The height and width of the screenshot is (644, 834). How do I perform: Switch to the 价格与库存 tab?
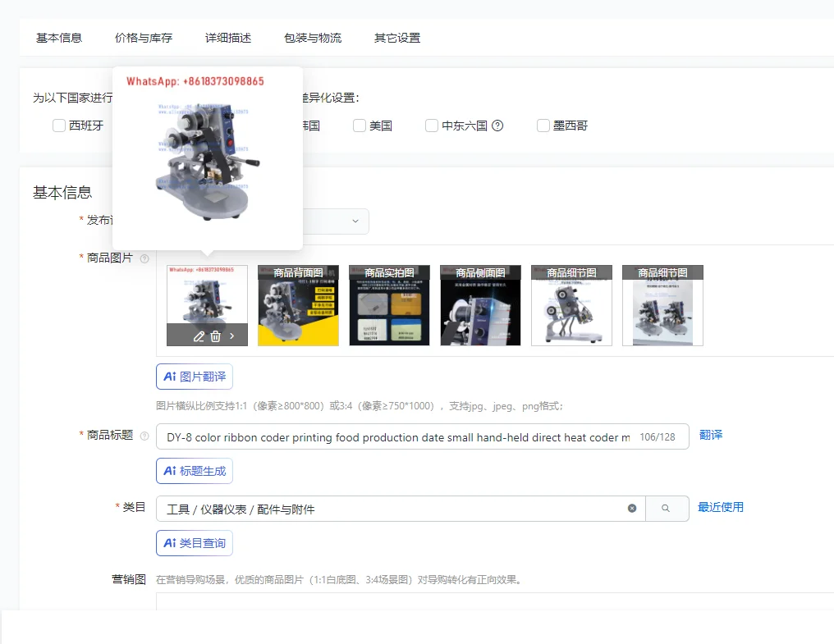pos(144,38)
